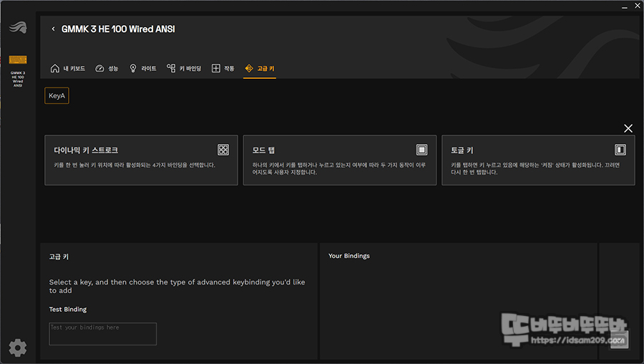The height and width of the screenshot is (364, 644).
Task: Click the dynamic keystroke icon on the card
Action: [x=223, y=150]
